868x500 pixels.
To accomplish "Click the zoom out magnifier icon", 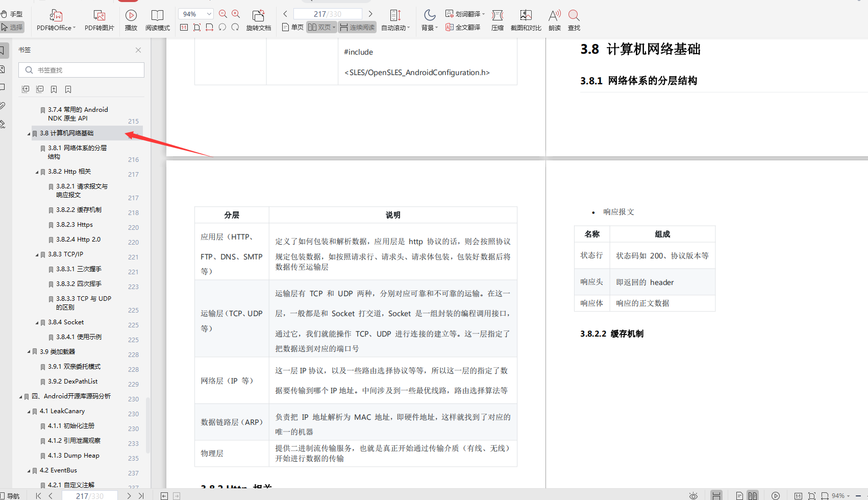I will (223, 14).
